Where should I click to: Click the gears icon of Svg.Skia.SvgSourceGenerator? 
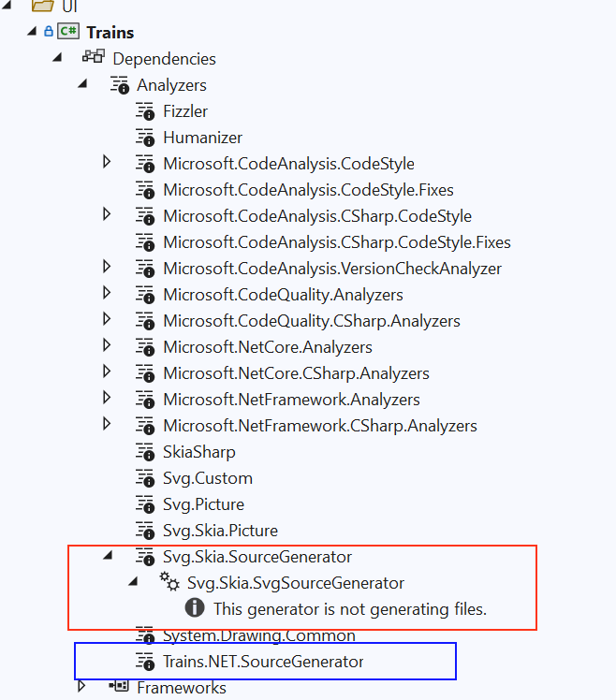pyautogui.click(x=169, y=582)
